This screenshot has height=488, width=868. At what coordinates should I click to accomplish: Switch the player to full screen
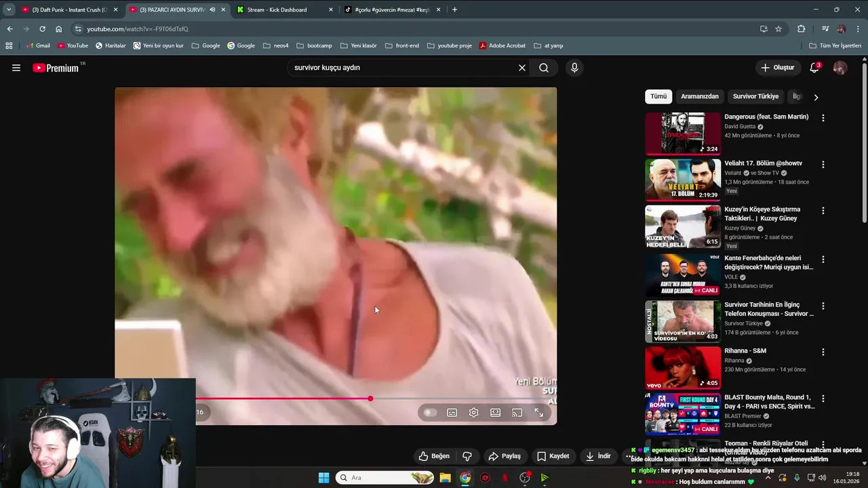click(539, 413)
